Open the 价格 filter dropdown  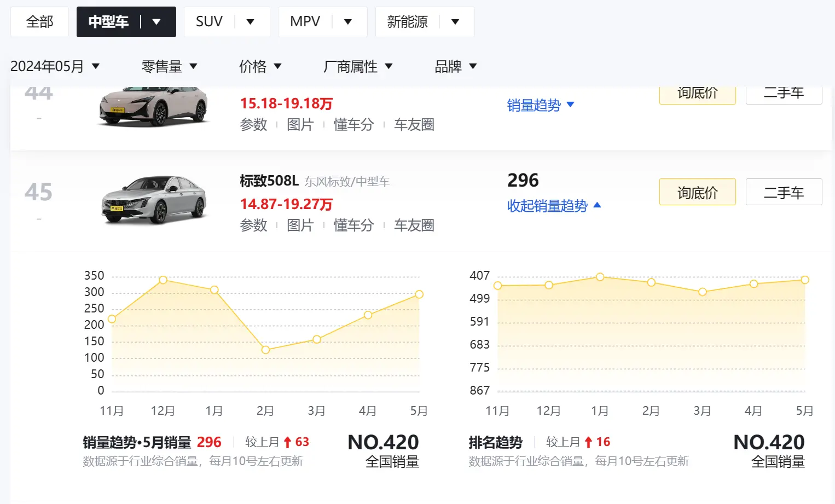point(260,66)
